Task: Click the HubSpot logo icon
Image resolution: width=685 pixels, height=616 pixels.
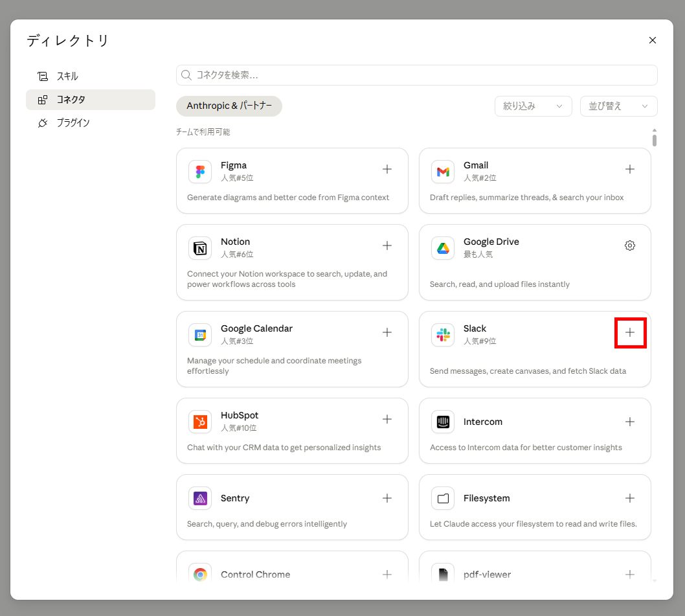Action: tap(200, 422)
